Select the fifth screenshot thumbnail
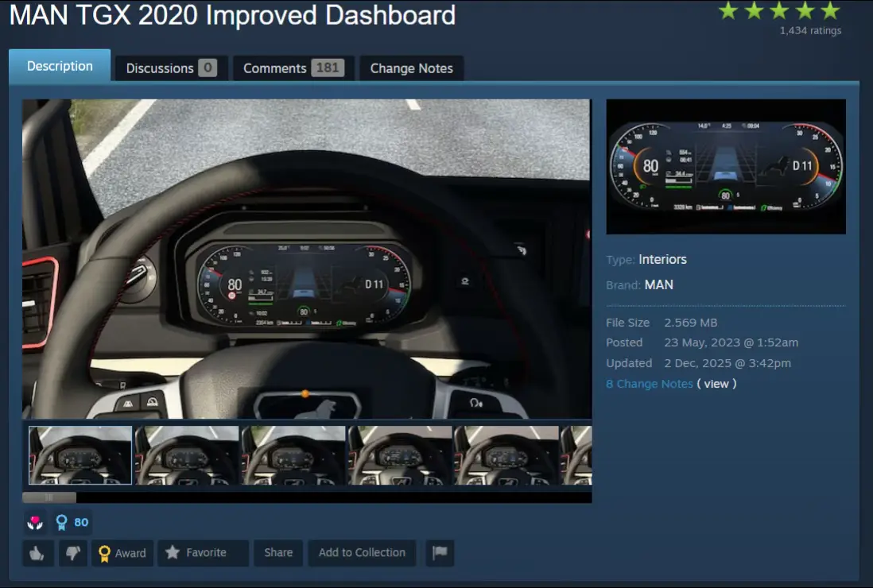 (x=506, y=455)
